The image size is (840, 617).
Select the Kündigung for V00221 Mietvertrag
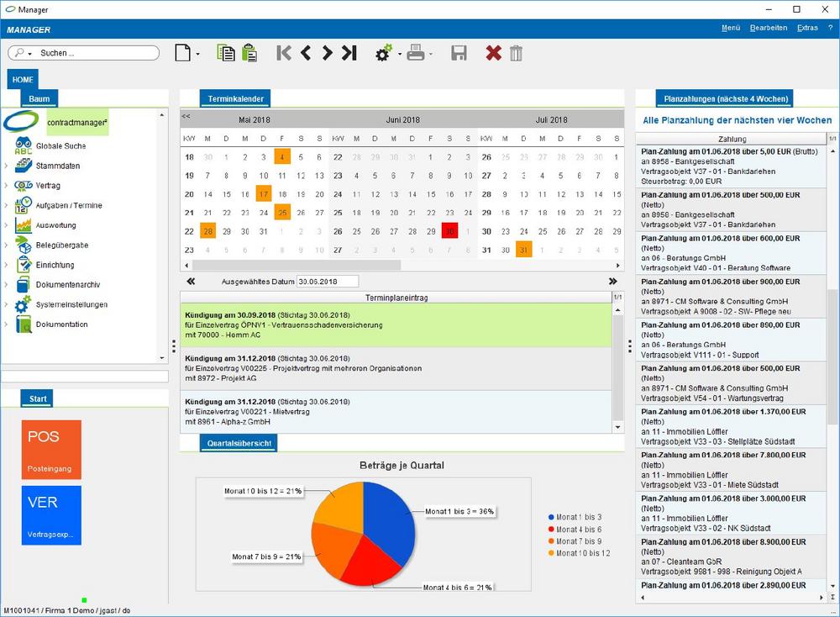click(x=396, y=412)
